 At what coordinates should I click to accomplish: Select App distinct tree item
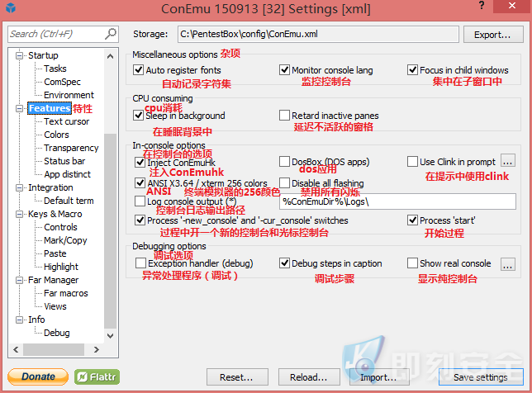[x=68, y=174]
